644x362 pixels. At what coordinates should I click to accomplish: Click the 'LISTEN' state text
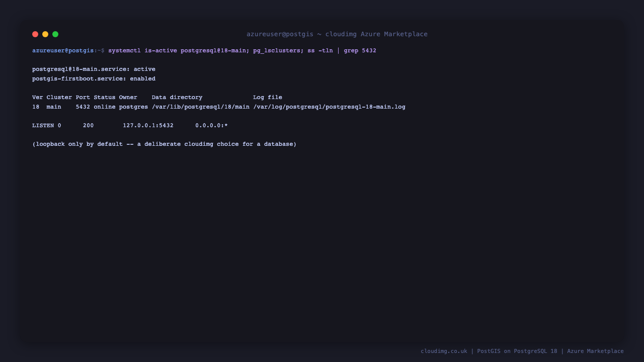43,126
